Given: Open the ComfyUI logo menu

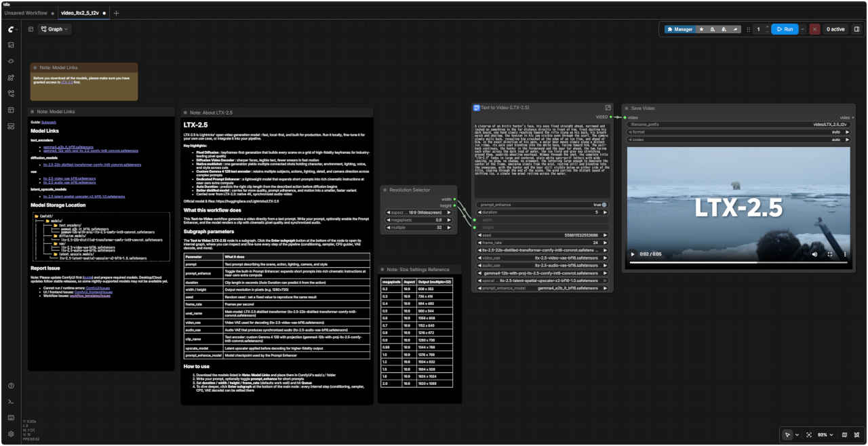Looking at the screenshot, I should click(12, 29).
